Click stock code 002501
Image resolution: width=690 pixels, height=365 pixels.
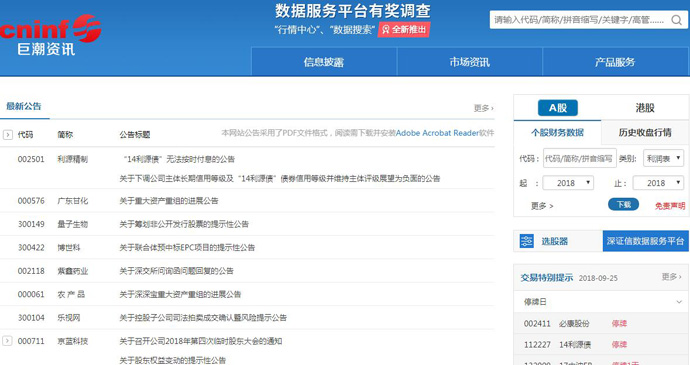(x=31, y=159)
